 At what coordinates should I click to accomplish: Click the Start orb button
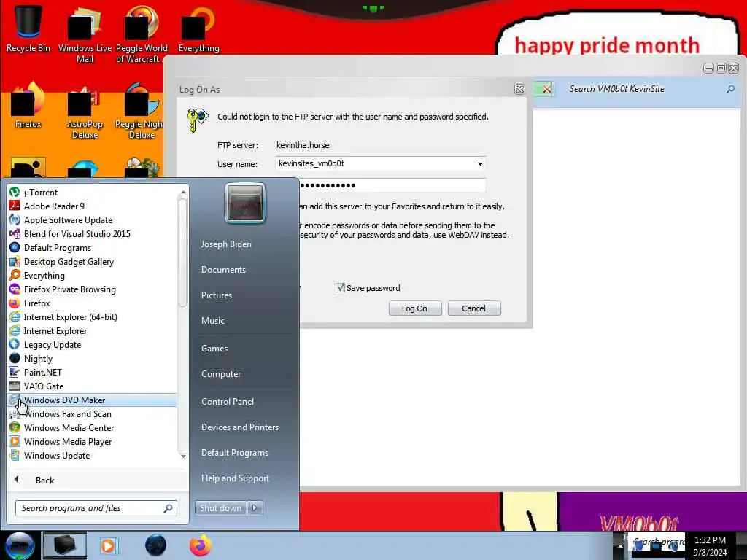pos(20,545)
